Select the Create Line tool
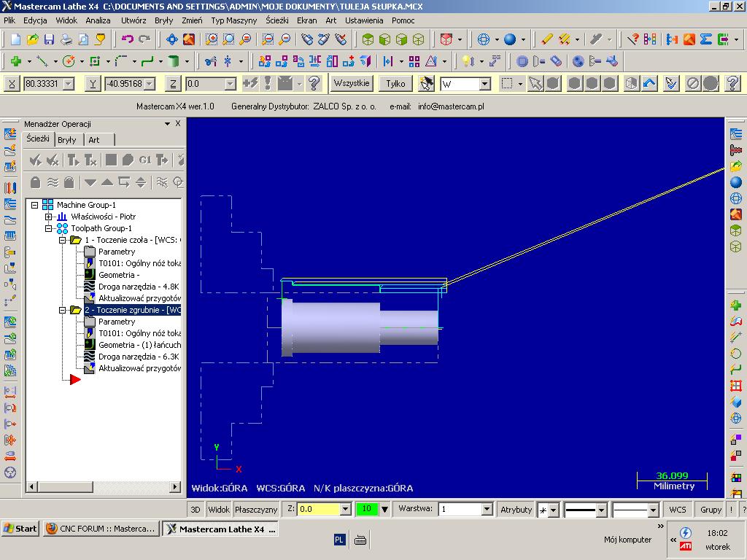Image resolution: width=747 pixels, height=560 pixels. 42,61
